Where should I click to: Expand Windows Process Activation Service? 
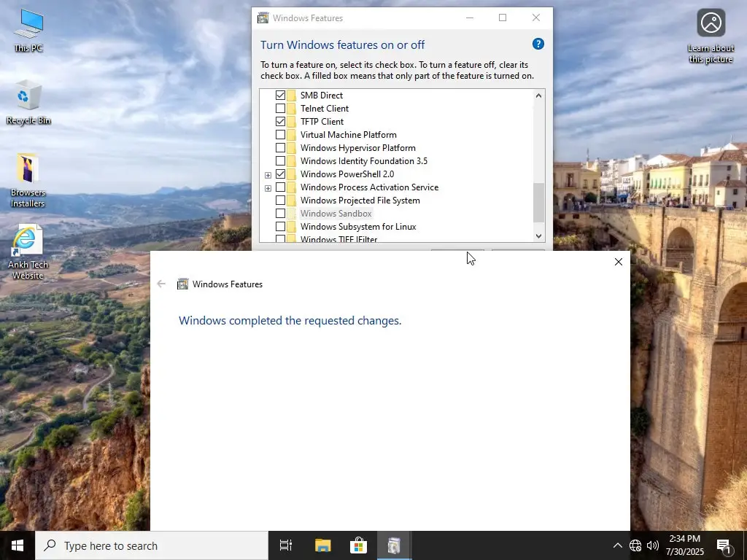point(268,187)
